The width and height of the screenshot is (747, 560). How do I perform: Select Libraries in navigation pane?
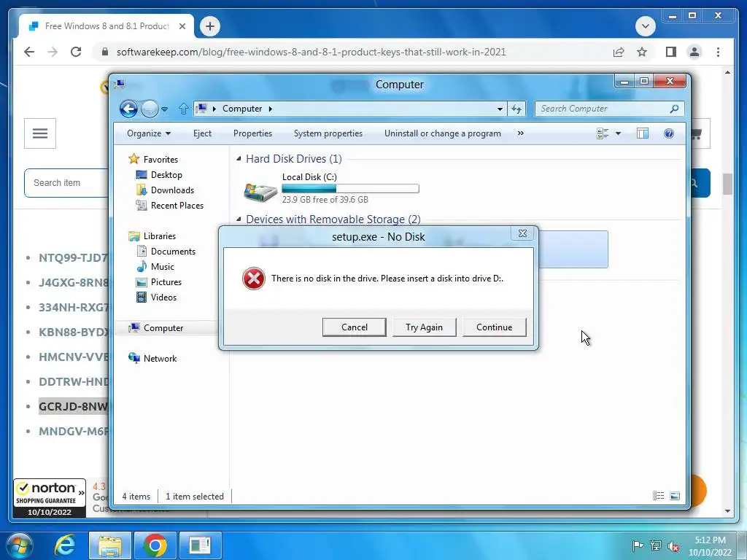(x=159, y=236)
